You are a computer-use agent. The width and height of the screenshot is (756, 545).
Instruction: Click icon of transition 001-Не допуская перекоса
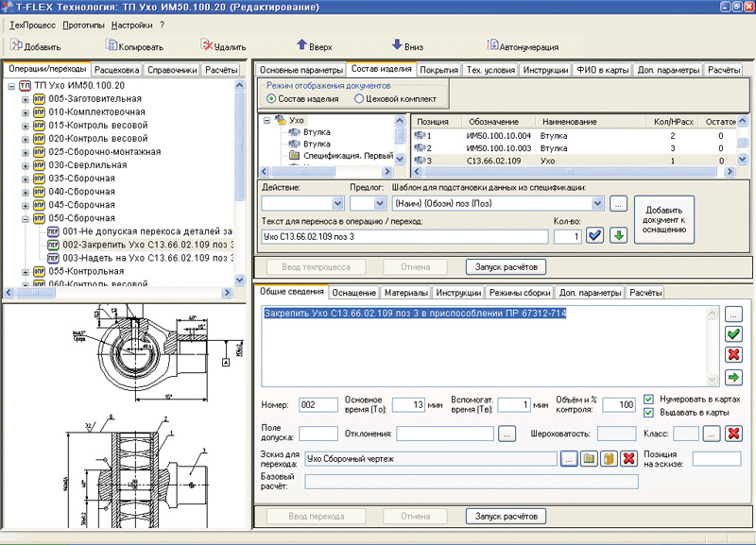pyautogui.click(x=53, y=231)
